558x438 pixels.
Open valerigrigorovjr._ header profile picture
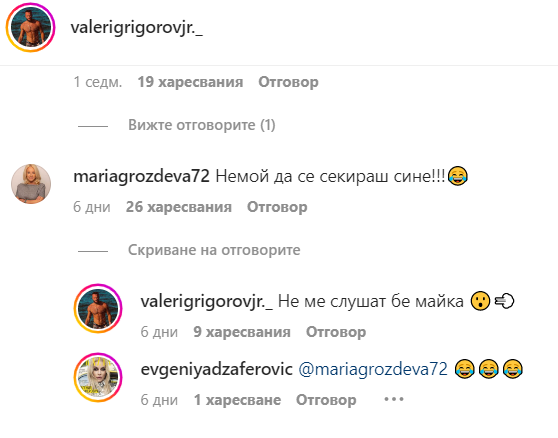[31, 28]
